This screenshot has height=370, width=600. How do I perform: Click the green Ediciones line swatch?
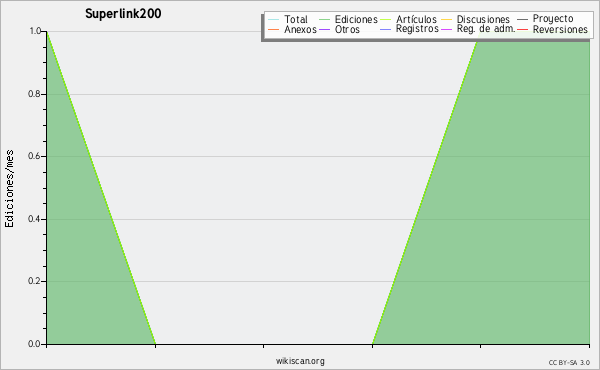324,19
